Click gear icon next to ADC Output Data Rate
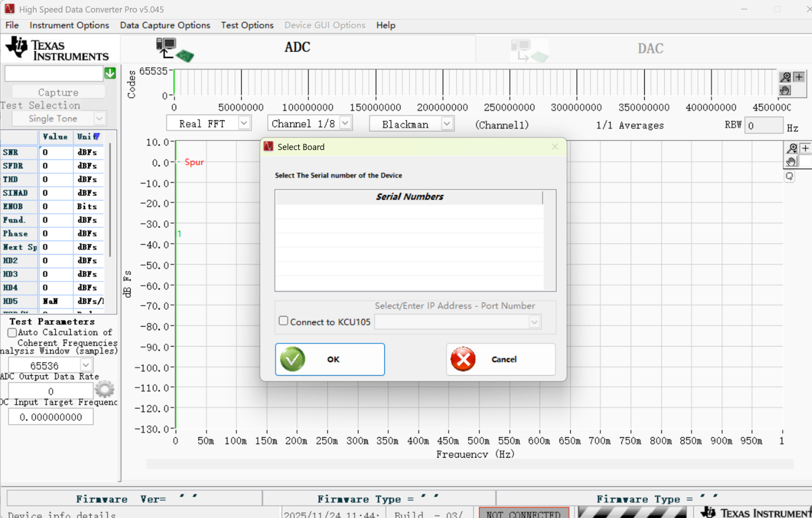 click(x=105, y=389)
